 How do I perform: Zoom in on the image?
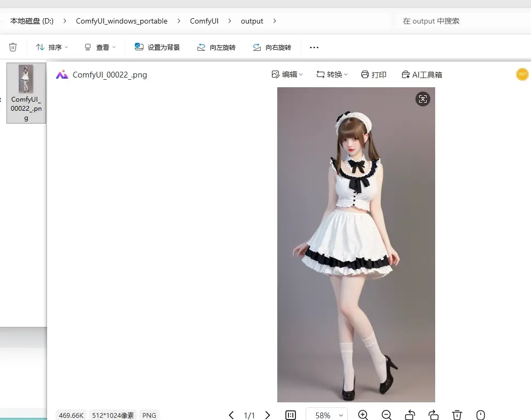pos(363,415)
